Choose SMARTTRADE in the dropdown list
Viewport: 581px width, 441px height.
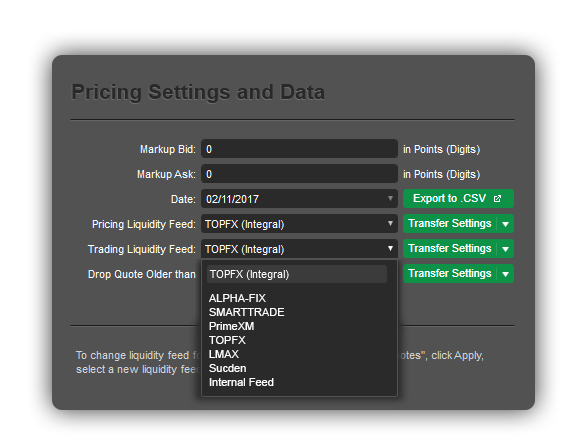click(x=246, y=312)
